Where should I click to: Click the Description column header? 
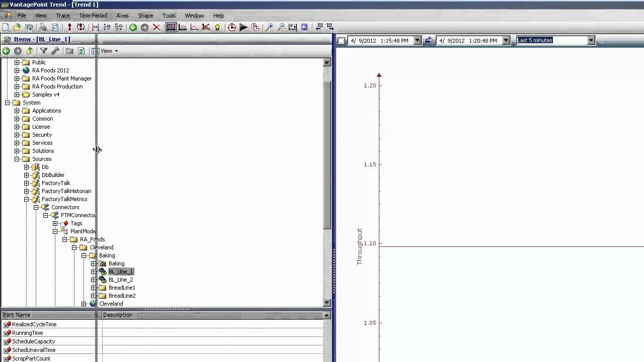212,315
